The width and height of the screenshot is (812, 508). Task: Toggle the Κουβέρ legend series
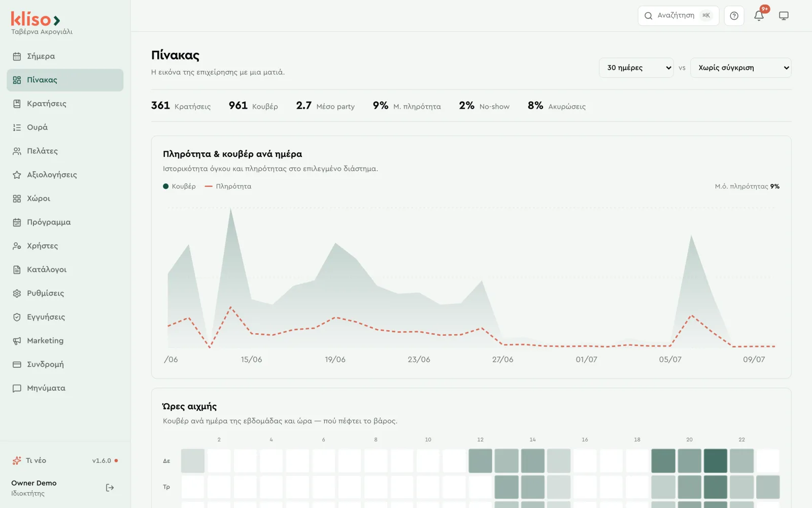(x=179, y=186)
